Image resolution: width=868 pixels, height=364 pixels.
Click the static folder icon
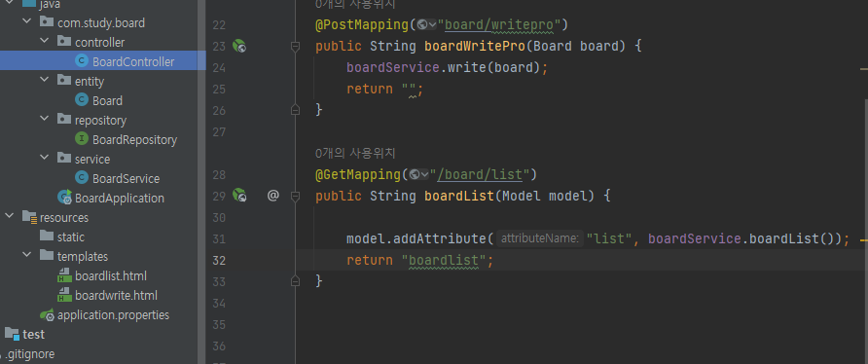47,237
